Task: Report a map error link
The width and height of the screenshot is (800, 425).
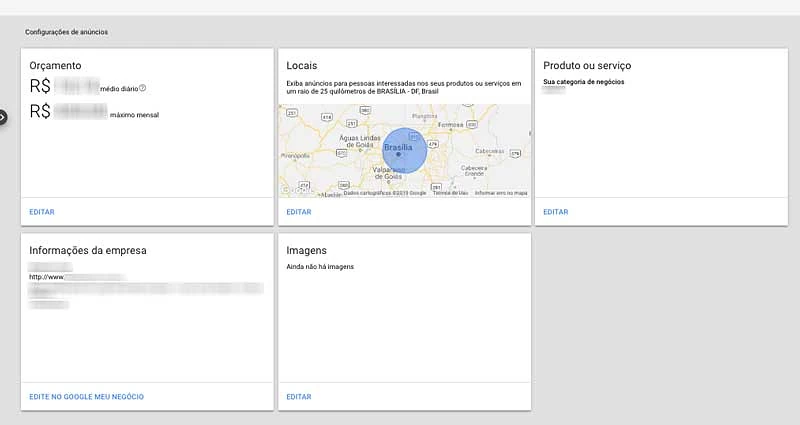Action: pos(501,193)
